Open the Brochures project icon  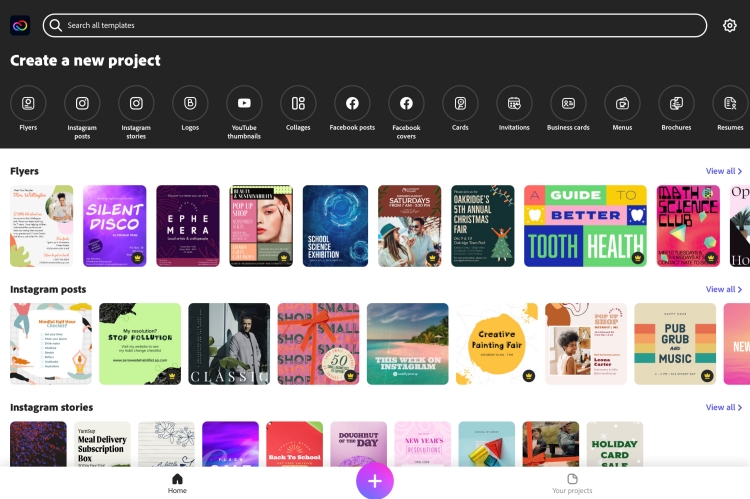(676, 103)
